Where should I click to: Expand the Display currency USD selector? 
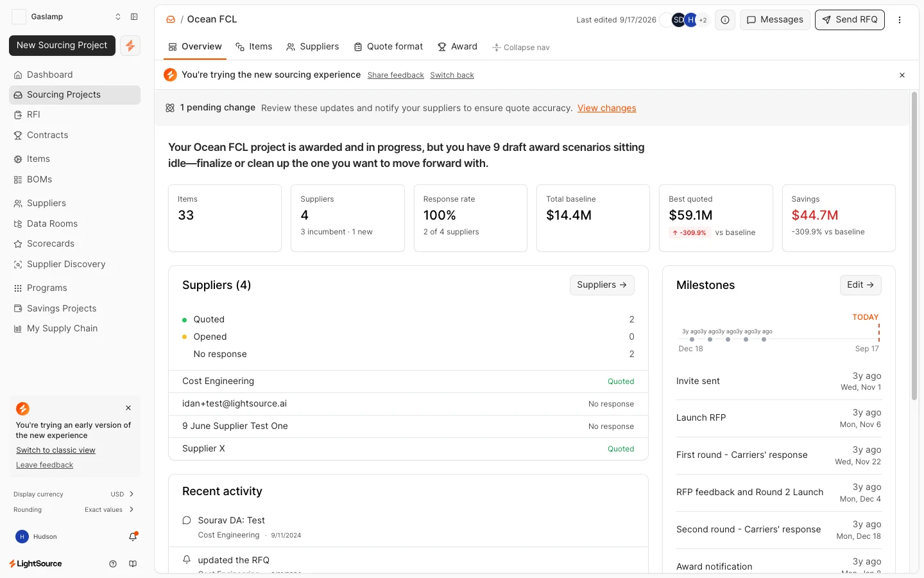point(74,494)
